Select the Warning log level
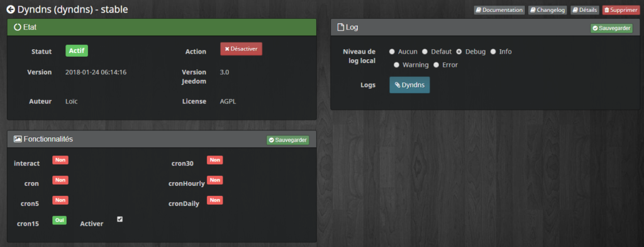This screenshot has width=644, height=247. coord(396,65)
